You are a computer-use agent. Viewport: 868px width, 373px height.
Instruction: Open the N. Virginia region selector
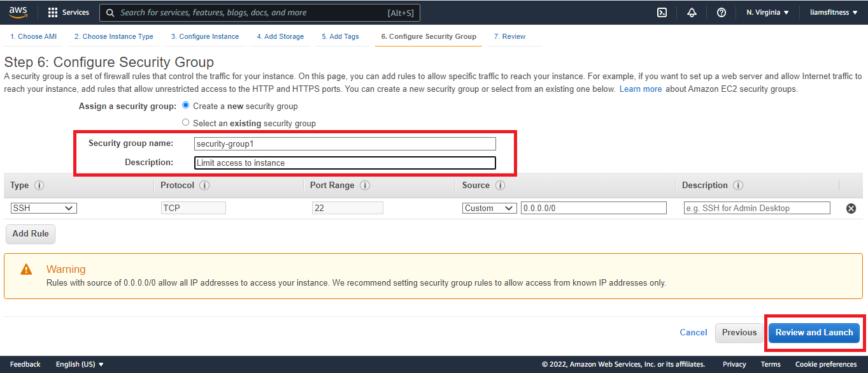[767, 12]
